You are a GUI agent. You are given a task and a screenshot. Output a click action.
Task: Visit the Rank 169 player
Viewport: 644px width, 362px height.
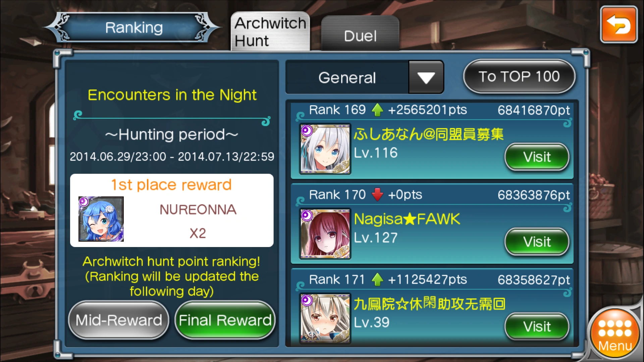click(x=537, y=157)
